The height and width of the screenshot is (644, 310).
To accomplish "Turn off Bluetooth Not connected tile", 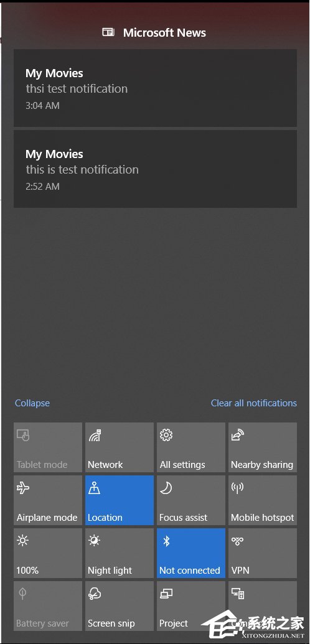I will tap(190, 553).
